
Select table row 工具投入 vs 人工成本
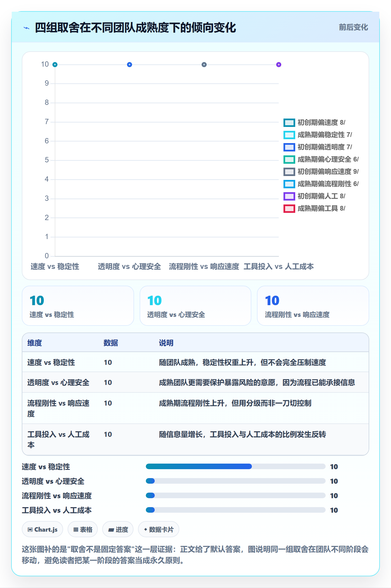[x=195, y=439]
